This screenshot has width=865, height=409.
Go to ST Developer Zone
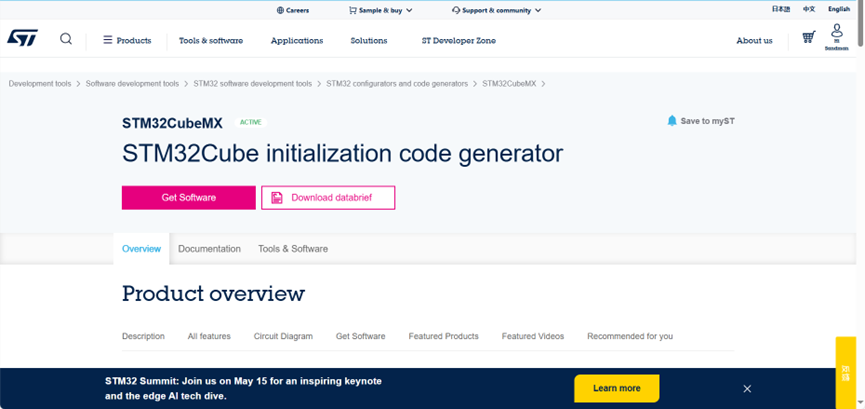(x=458, y=40)
